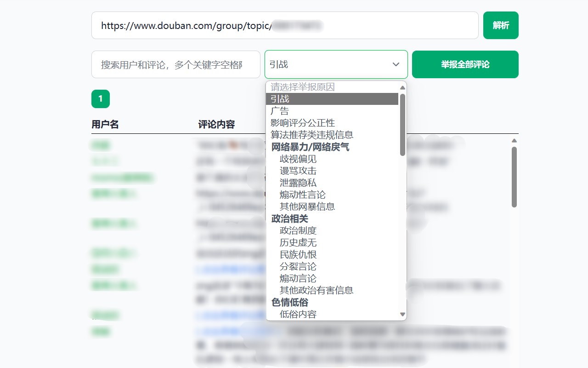Click the 评论内容 column header
588x368 pixels.
[x=216, y=124]
